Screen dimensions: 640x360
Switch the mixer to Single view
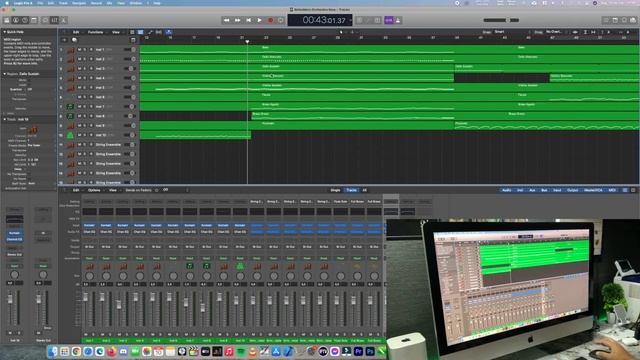pyautogui.click(x=335, y=190)
